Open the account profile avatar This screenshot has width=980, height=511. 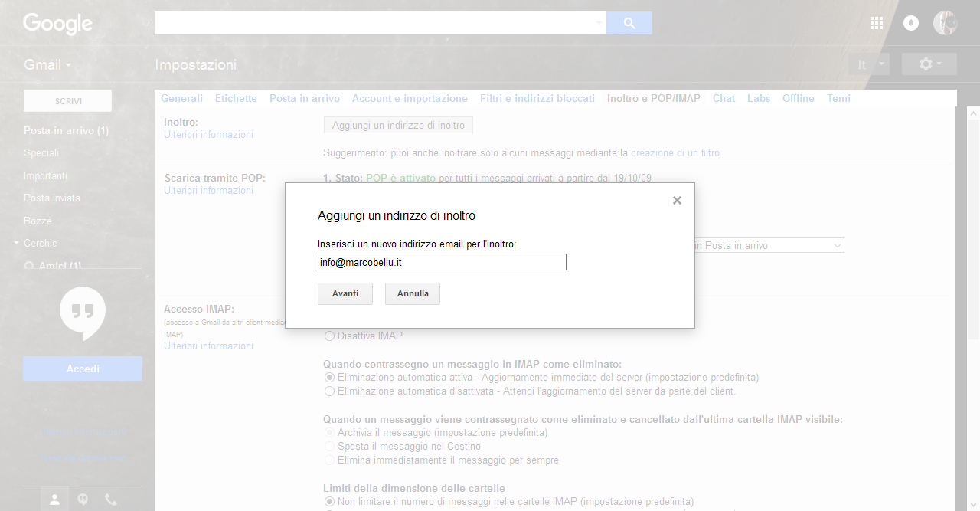coord(946,23)
